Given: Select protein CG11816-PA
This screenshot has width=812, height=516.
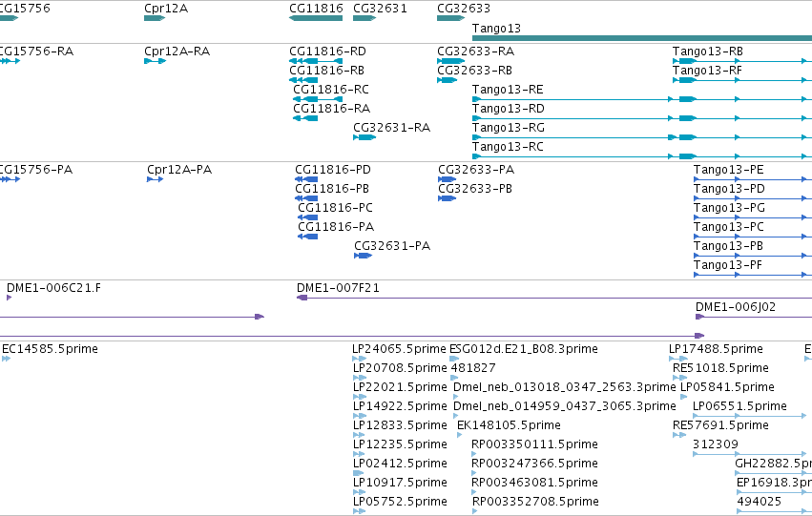Looking at the screenshot, I should [x=336, y=227].
